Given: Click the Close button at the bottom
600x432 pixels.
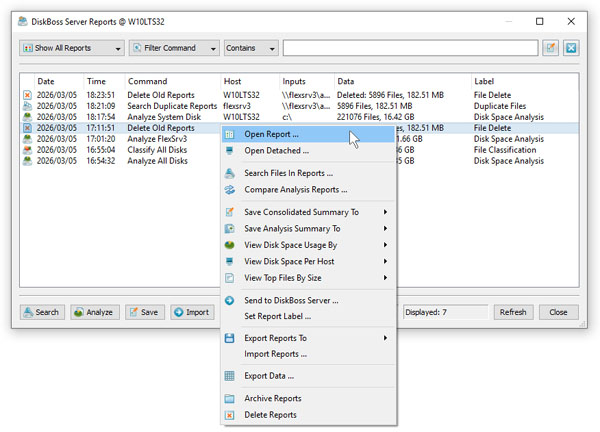Looking at the screenshot, I should [x=559, y=312].
